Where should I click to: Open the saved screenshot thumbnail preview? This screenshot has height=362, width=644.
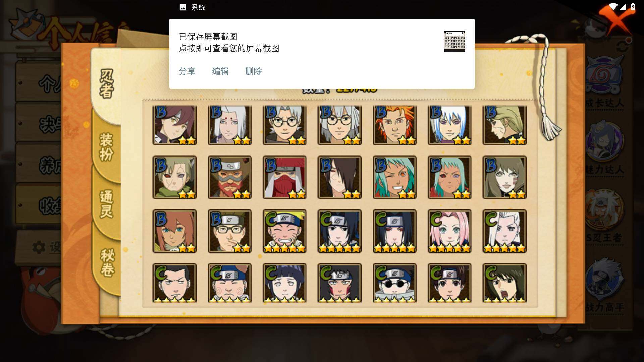click(x=454, y=41)
